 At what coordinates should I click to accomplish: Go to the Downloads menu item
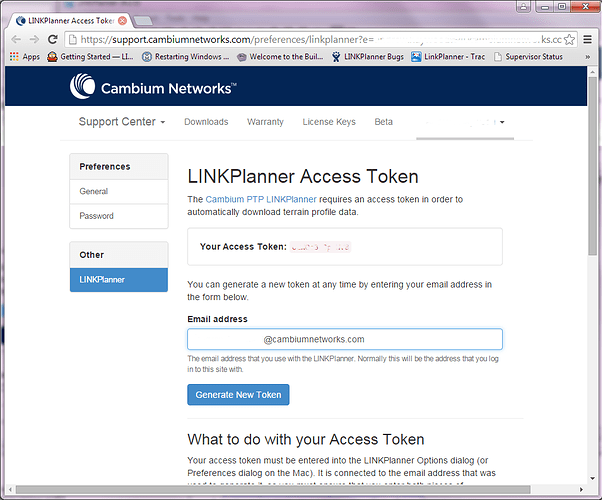click(206, 122)
